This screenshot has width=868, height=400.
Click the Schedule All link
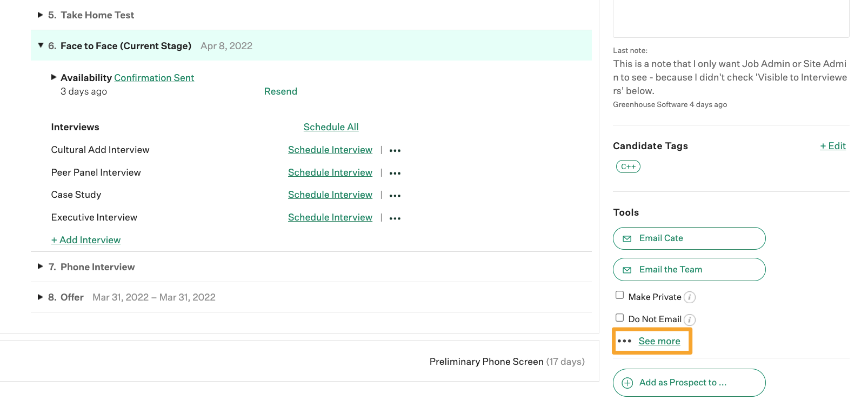pyautogui.click(x=331, y=127)
